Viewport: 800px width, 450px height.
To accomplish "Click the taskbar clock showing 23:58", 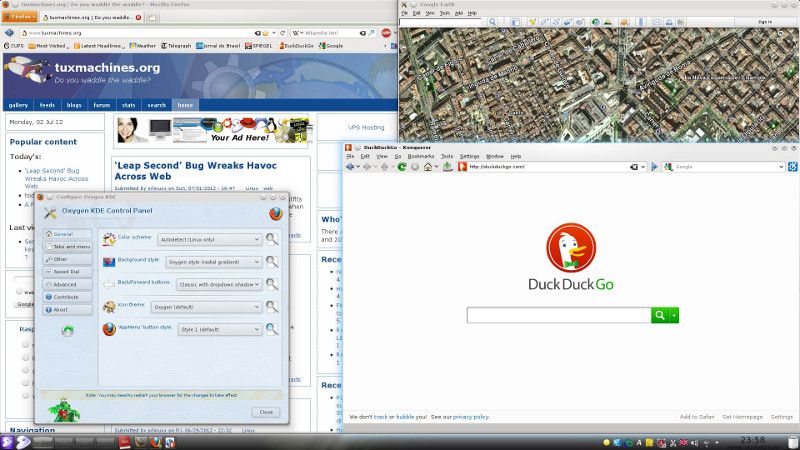I will [x=753, y=440].
